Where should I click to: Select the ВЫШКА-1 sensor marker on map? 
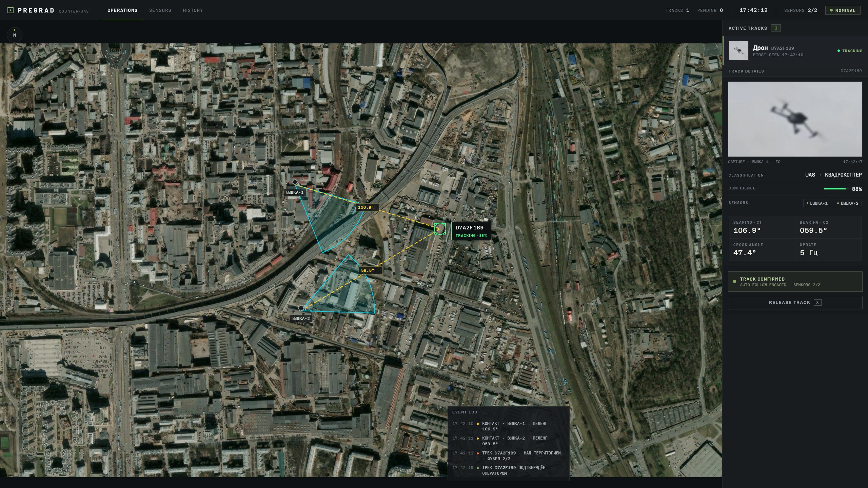pos(295,182)
